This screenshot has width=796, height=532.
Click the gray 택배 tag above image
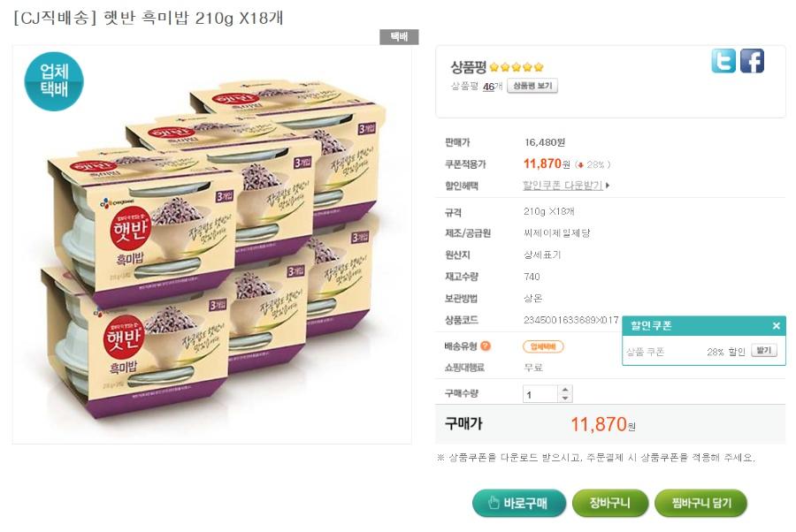[398, 37]
